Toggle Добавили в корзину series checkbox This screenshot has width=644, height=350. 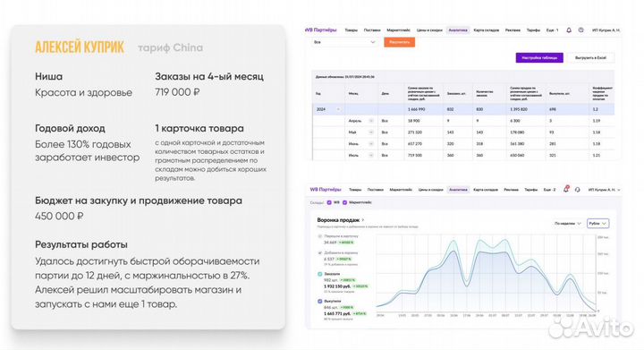(x=320, y=253)
